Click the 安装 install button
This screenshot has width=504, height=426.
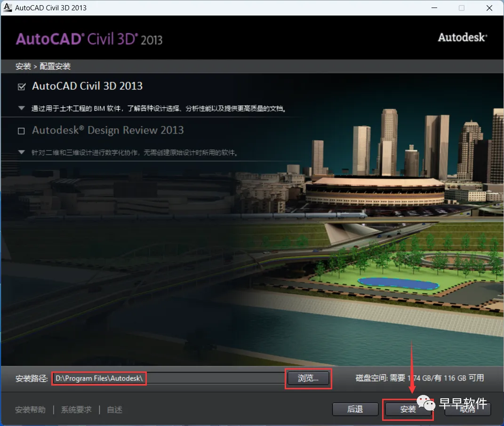[408, 409]
